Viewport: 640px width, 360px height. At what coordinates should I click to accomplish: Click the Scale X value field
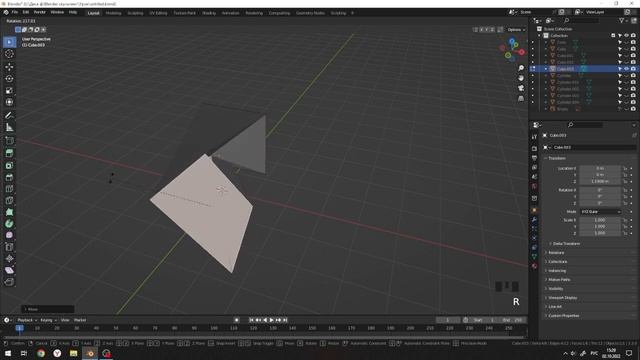(600, 220)
